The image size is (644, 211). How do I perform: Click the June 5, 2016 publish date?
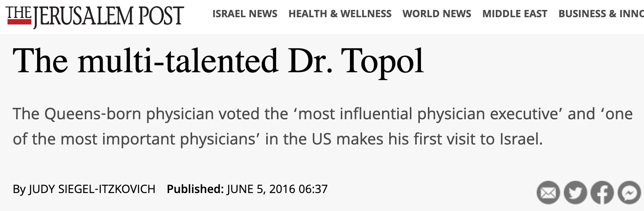(x=277, y=189)
